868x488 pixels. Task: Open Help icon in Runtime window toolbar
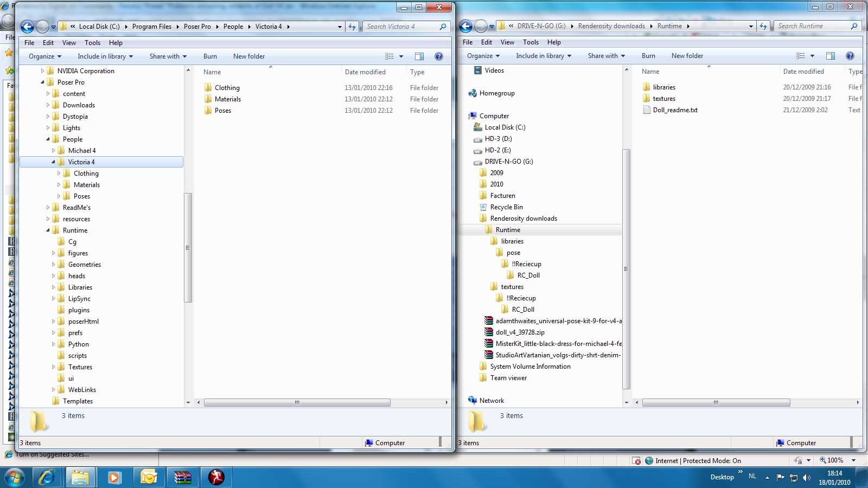pos(850,56)
